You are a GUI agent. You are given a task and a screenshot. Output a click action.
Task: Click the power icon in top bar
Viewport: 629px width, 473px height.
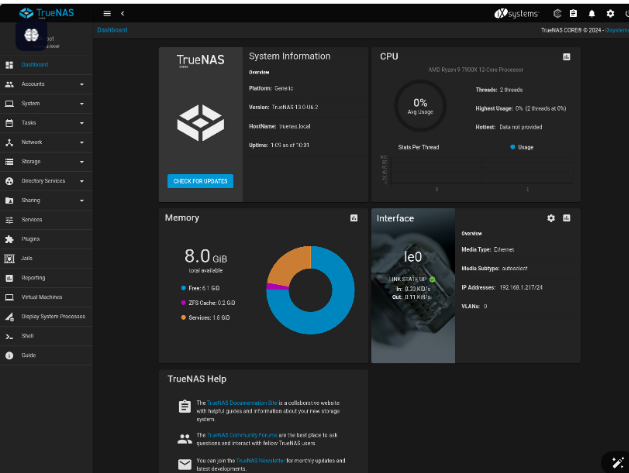(627, 13)
